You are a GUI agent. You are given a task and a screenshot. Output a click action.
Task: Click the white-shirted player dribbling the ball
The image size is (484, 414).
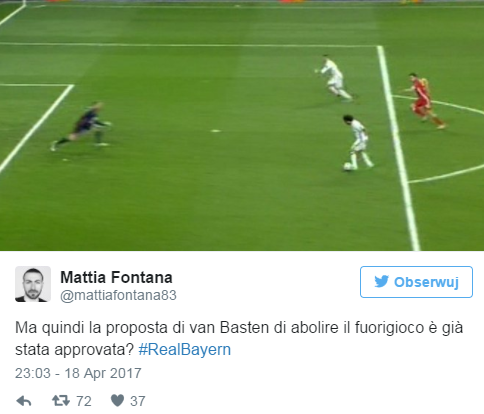(358, 141)
